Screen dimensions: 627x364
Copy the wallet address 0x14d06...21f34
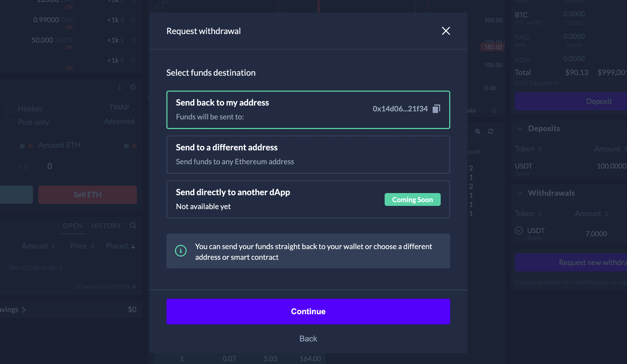pos(436,109)
